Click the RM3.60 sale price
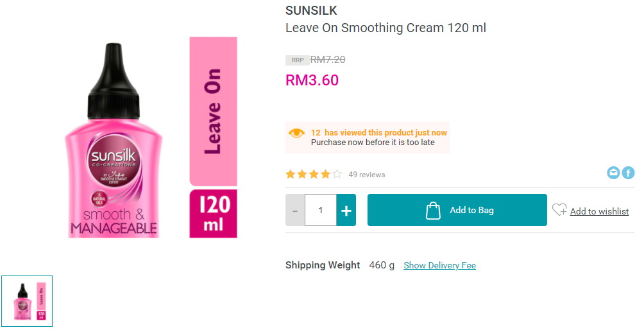 pos(312,80)
